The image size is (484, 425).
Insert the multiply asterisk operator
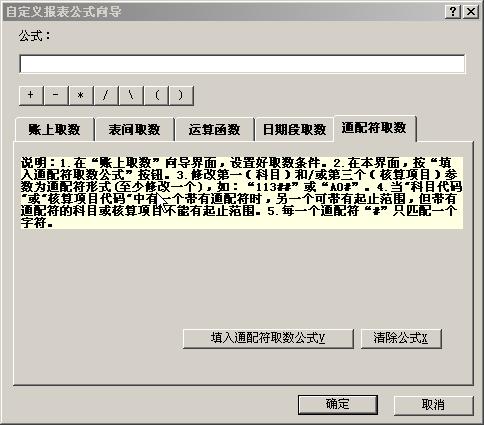[81, 95]
